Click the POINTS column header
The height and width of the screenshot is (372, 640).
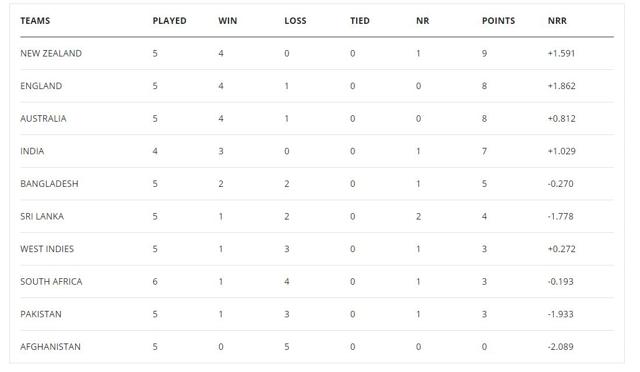click(x=498, y=21)
